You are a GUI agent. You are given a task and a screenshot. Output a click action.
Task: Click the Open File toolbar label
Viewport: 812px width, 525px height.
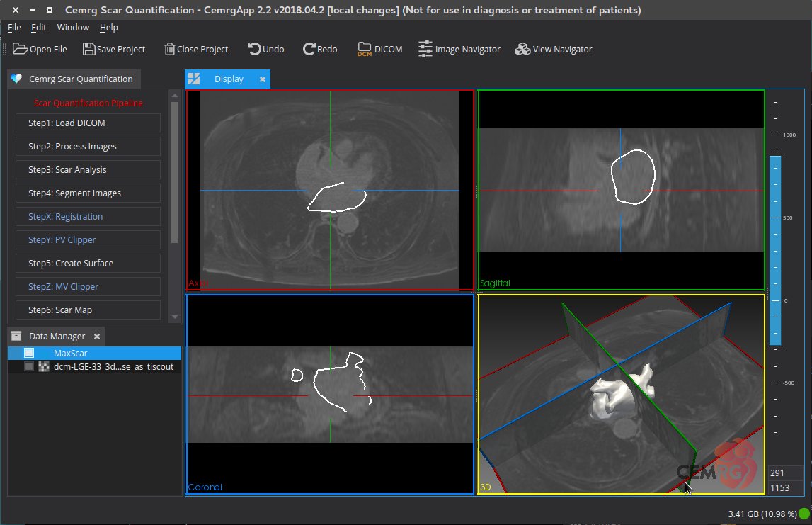(48, 49)
